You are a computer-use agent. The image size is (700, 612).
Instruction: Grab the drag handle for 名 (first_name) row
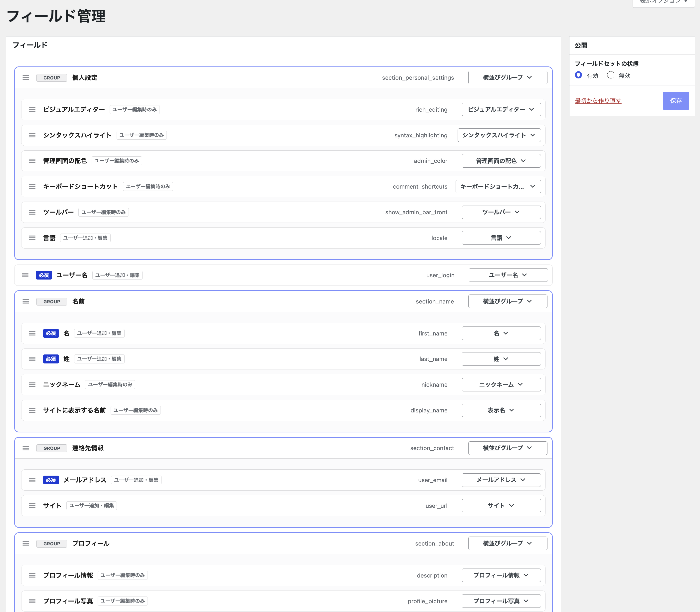[32, 333]
